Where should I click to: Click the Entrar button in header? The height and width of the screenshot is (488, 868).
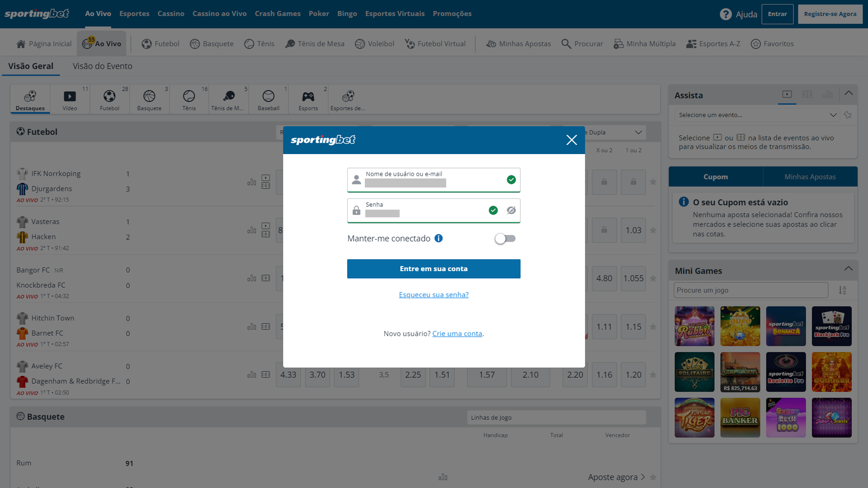pyautogui.click(x=777, y=14)
